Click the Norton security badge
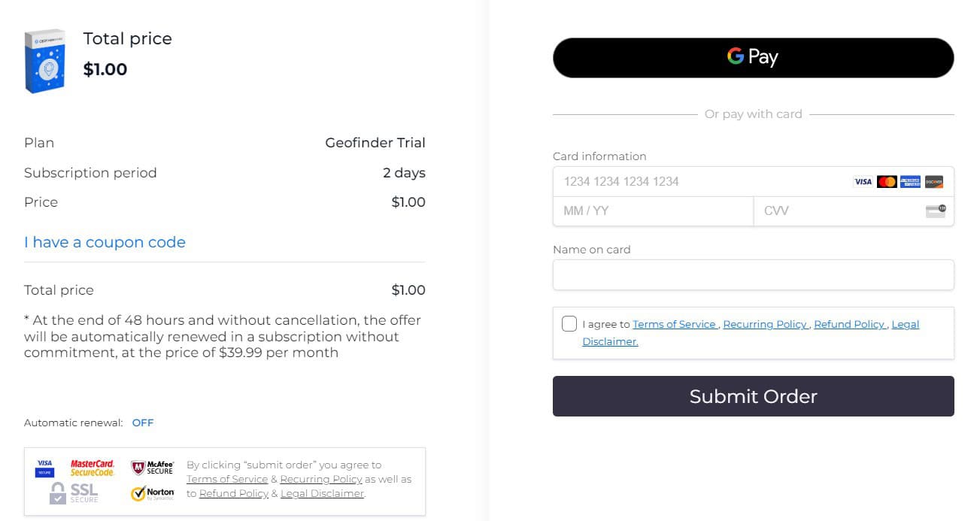 point(153,493)
